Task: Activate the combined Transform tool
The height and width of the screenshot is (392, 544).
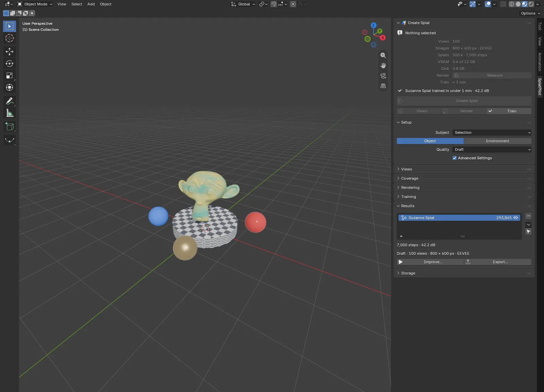Action: coord(10,87)
